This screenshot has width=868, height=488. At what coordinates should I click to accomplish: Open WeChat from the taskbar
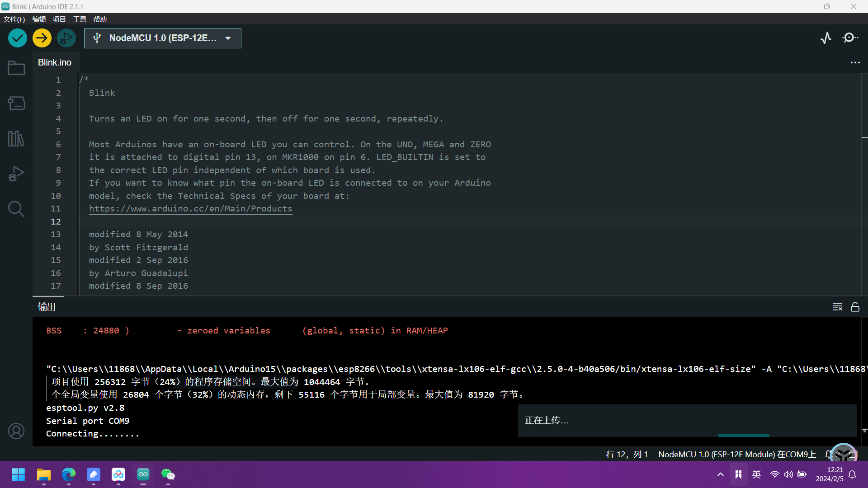pos(168,474)
